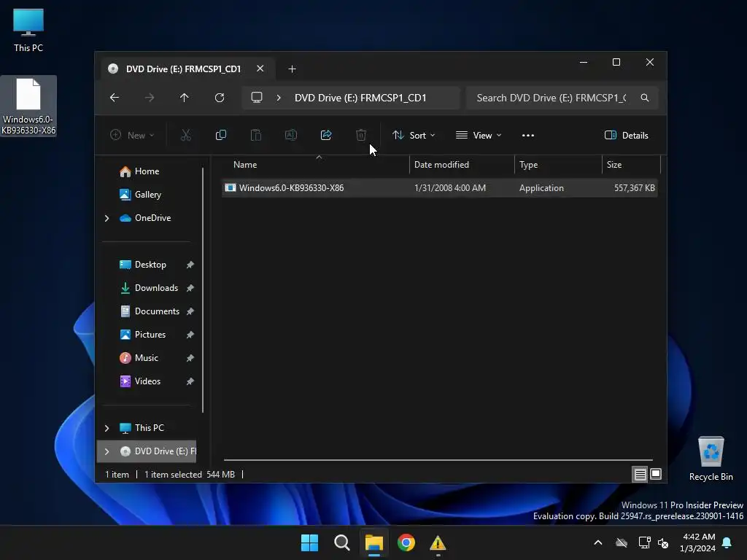Image resolution: width=747 pixels, height=560 pixels.
Task: Click the Share icon in toolbar
Action: [x=326, y=135]
